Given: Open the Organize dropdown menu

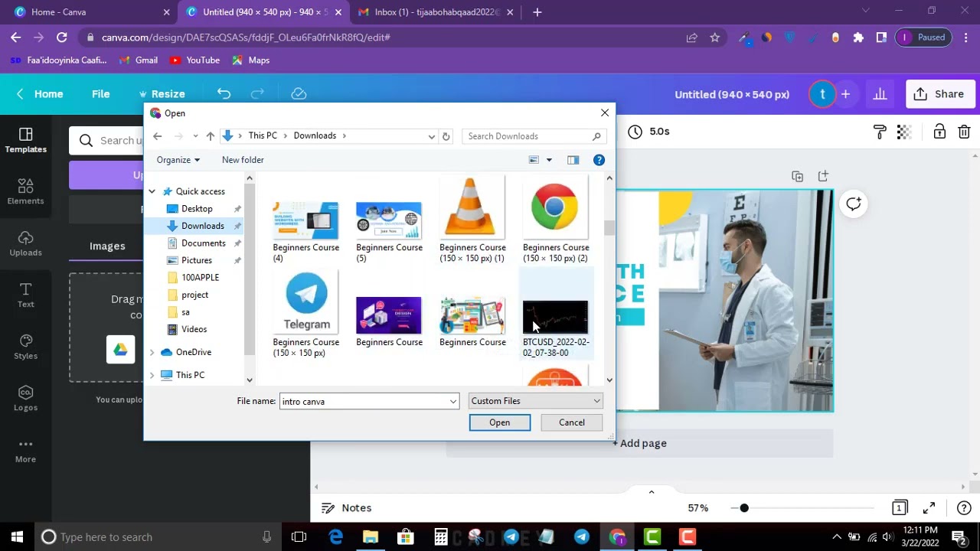Looking at the screenshot, I should (x=178, y=160).
